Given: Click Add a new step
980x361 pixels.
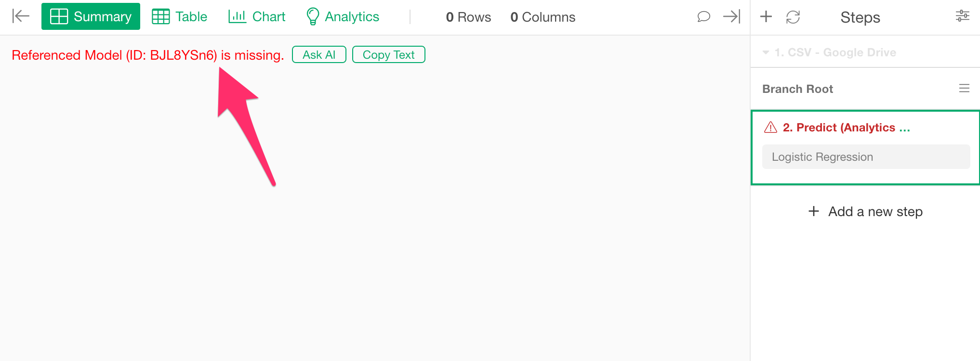Looking at the screenshot, I should [x=865, y=211].
